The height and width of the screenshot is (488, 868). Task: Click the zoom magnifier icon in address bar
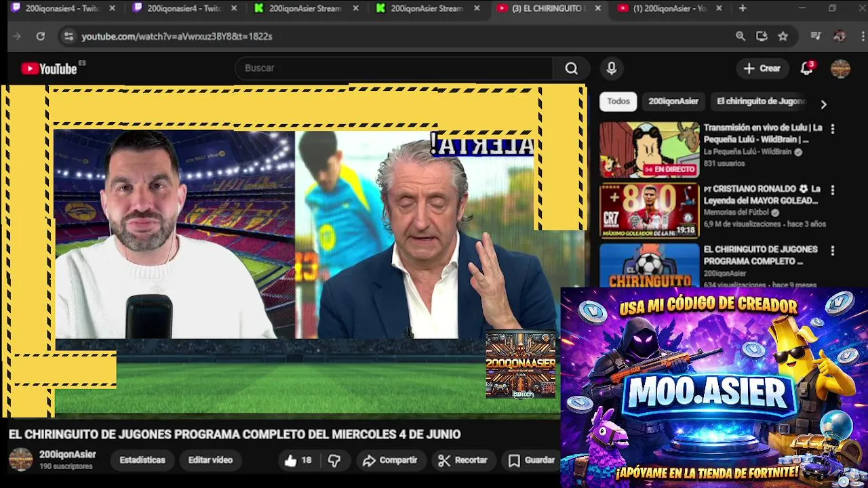pos(741,37)
